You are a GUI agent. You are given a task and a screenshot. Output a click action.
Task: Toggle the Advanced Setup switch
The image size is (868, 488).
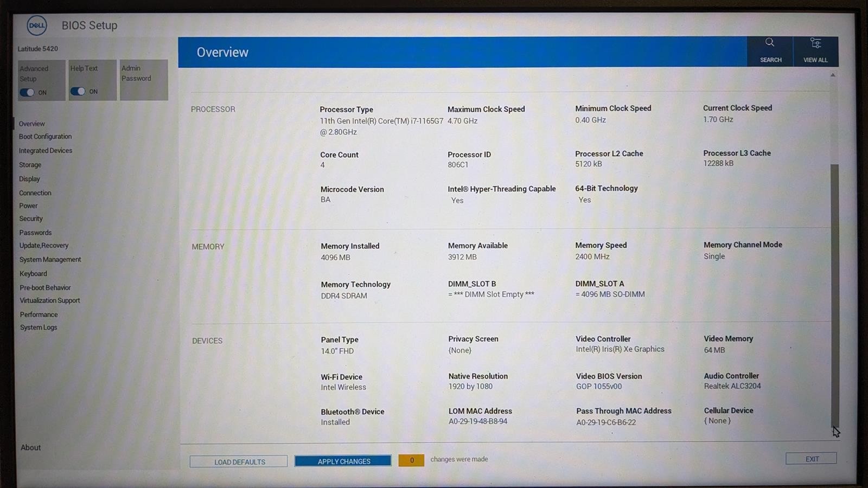click(x=27, y=93)
